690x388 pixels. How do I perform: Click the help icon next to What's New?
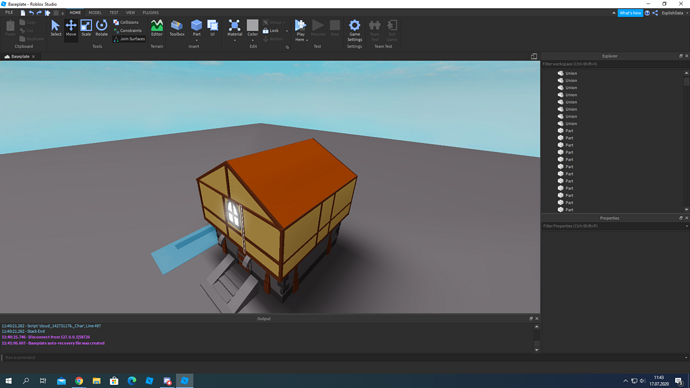647,13
